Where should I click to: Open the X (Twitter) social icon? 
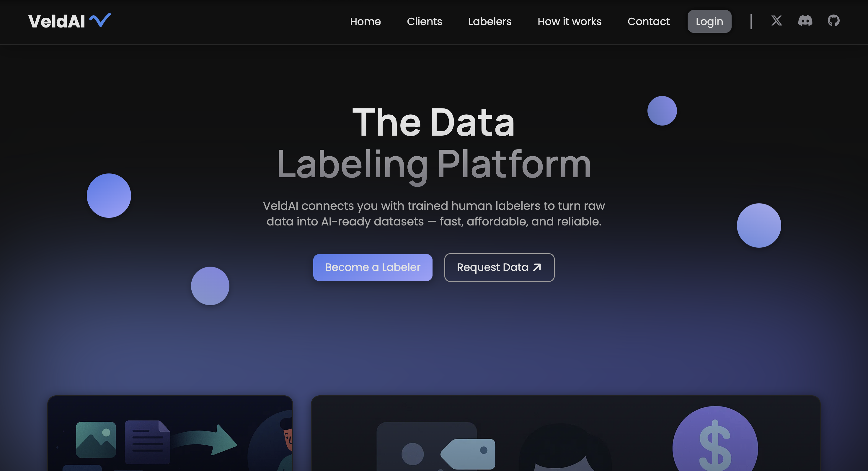776,21
